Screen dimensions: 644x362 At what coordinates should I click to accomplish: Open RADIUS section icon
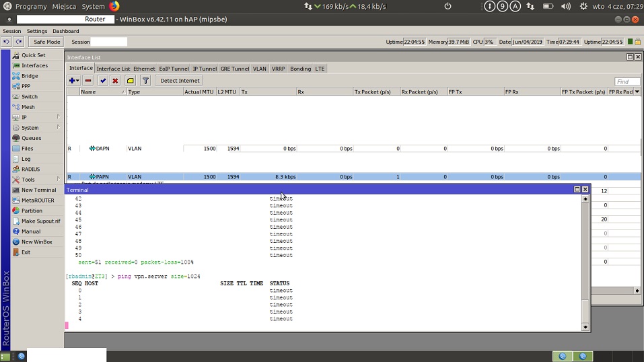16,169
